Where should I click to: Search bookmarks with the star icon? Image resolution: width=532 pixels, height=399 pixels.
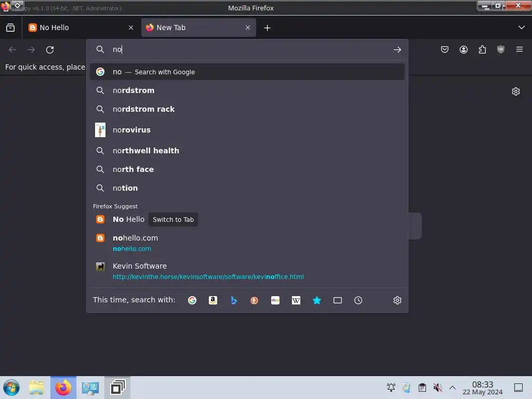(x=317, y=300)
